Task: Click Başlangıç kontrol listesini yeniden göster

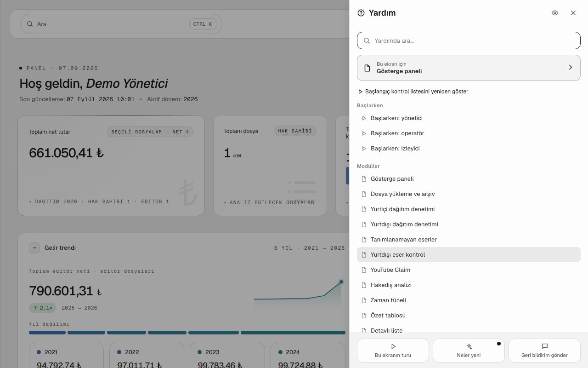Action: click(x=413, y=92)
